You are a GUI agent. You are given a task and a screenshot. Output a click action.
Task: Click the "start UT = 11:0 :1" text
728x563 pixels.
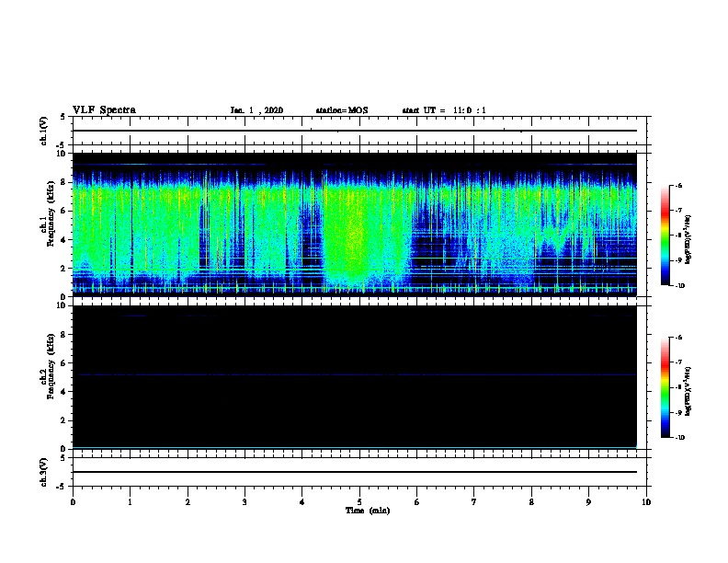tap(444, 110)
